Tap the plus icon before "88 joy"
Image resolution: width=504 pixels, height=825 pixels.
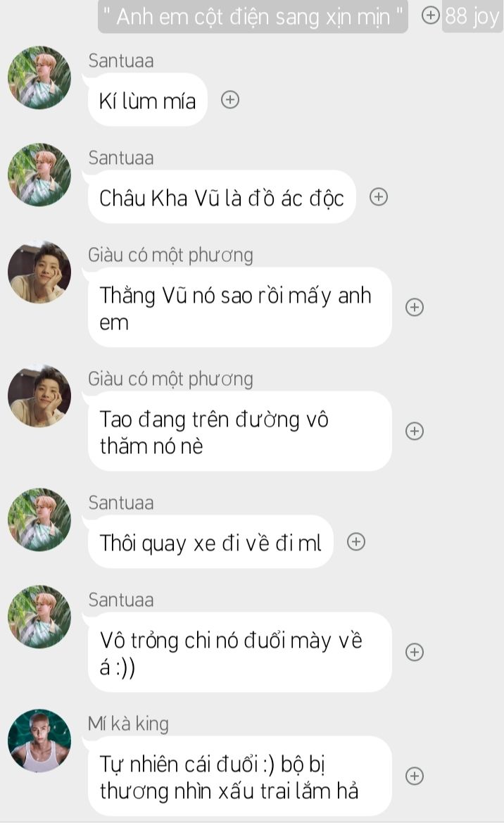pyautogui.click(x=430, y=15)
